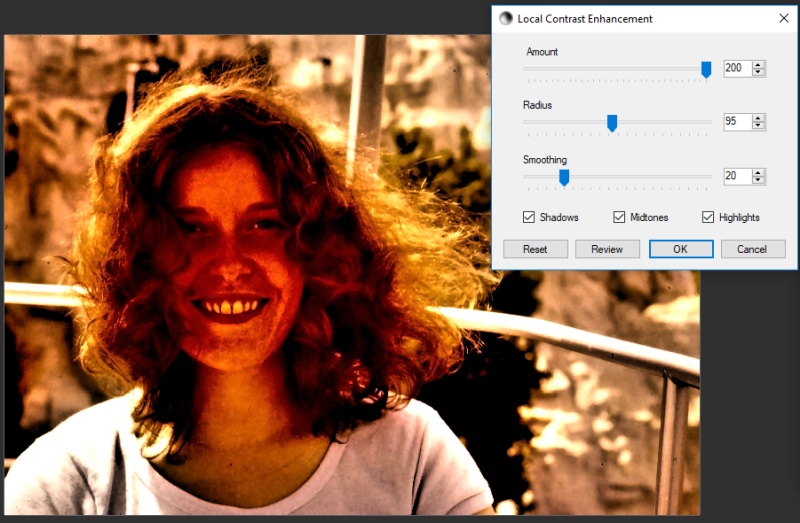Increase Smoothing with the up spinner arrow
800x523 pixels.
pyautogui.click(x=759, y=172)
